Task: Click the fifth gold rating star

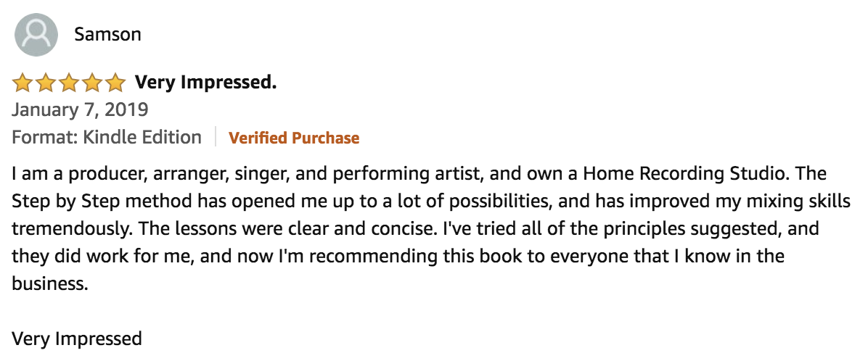Action: 115,83
